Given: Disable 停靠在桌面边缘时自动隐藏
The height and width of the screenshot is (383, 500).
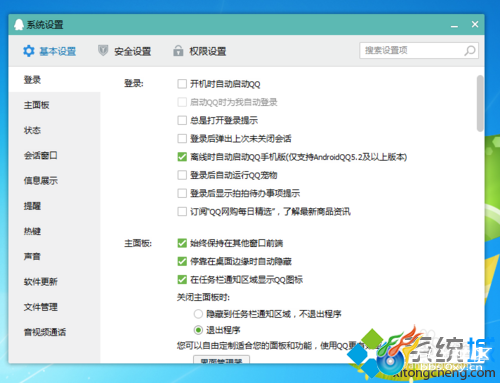Looking at the screenshot, I should point(182,261).
